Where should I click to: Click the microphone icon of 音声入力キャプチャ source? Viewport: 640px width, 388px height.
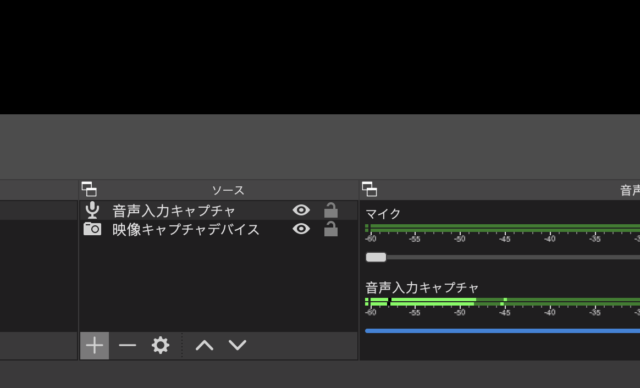tap(92, 211)
